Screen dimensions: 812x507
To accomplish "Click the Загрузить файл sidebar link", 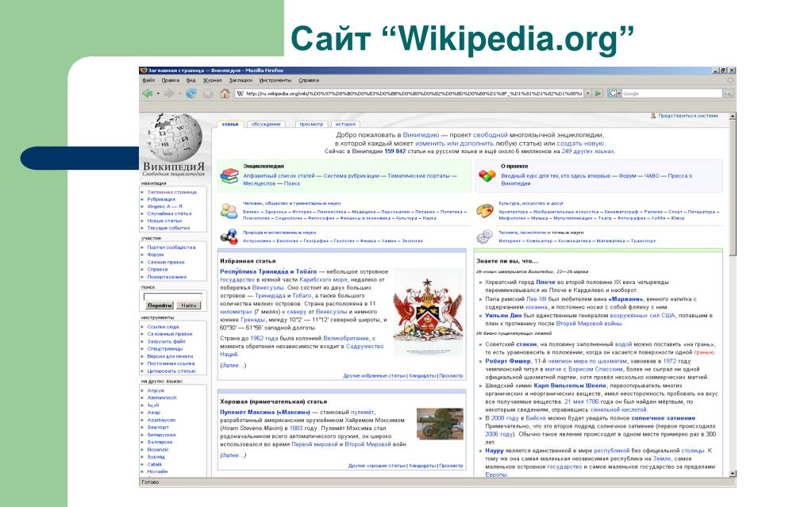I will click(166, 341).
